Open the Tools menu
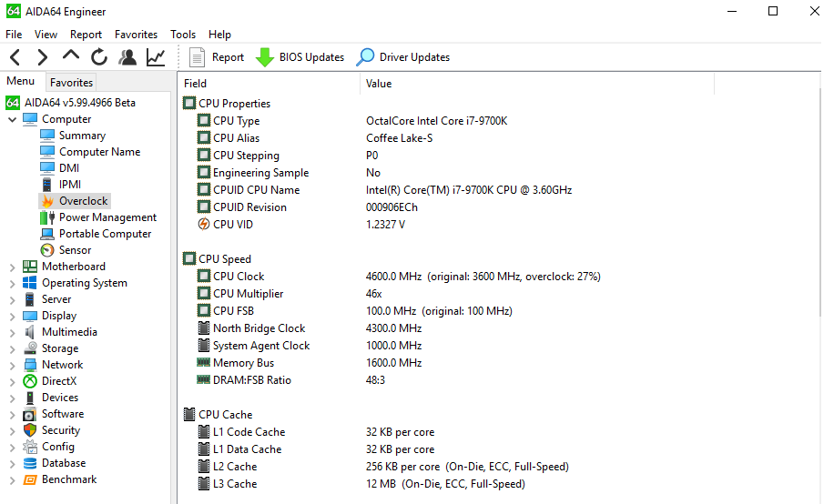834x504 pixels. click(x=183, y=35)
